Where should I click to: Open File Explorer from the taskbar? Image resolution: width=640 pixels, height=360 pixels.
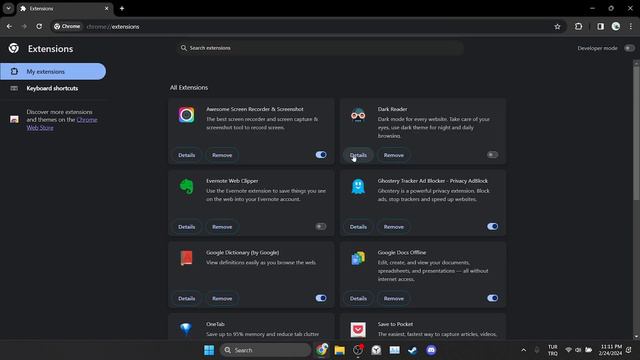pos(340,350)
